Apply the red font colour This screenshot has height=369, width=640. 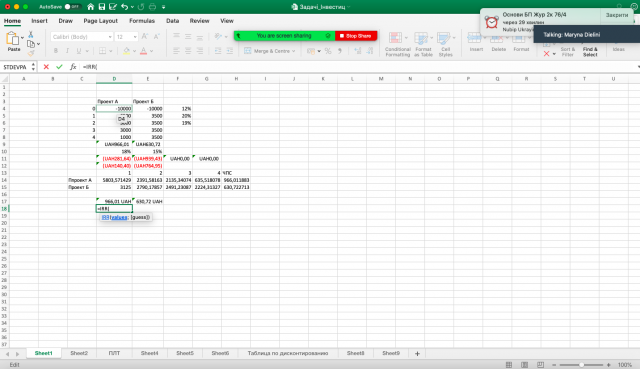click(144, 51)
